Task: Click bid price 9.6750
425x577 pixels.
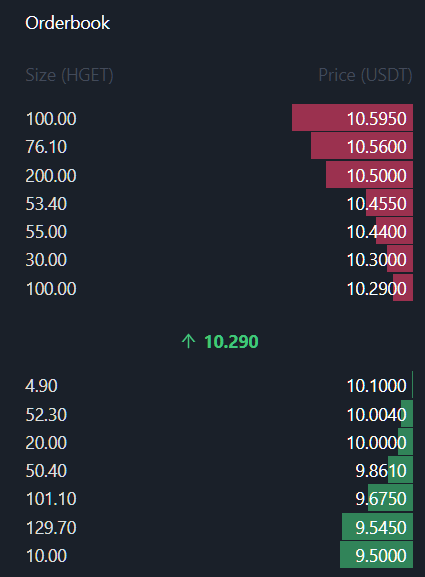Action: point(381,499)
